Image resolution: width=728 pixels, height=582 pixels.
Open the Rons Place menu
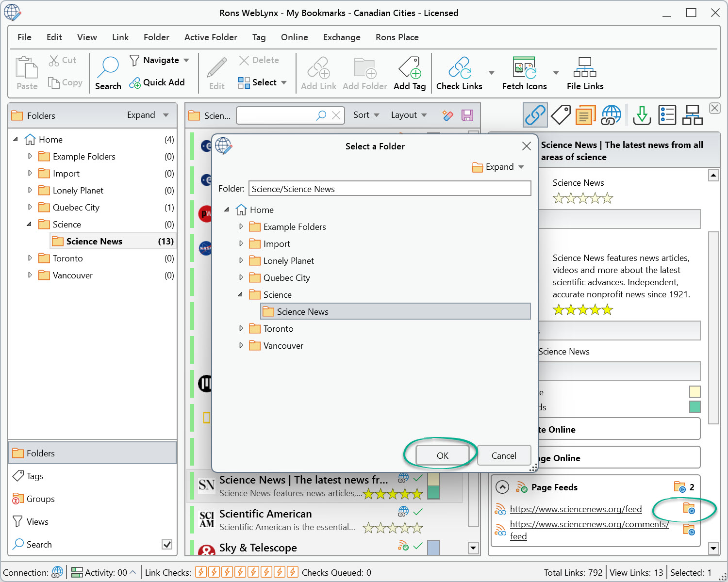pyautogui.click(x=397, y=37)
